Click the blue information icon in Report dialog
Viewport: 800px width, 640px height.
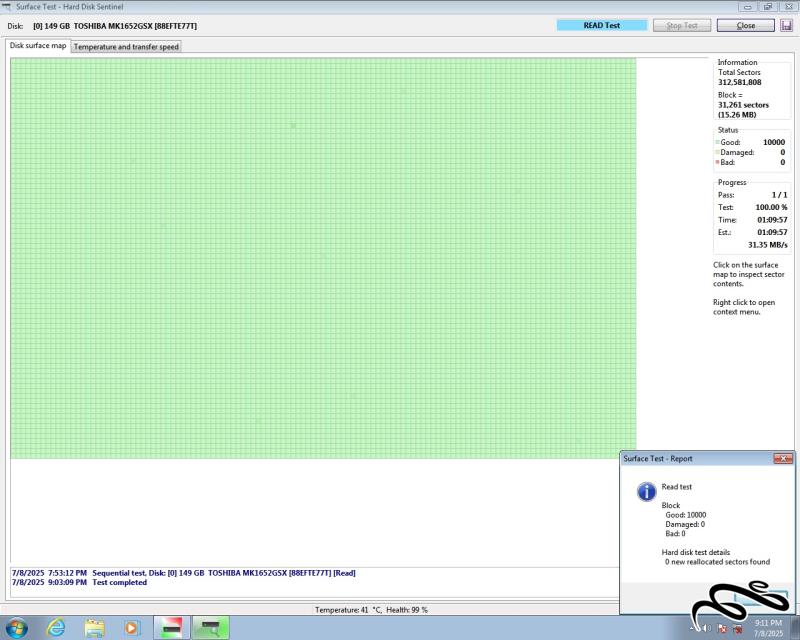tap(646, 491)
